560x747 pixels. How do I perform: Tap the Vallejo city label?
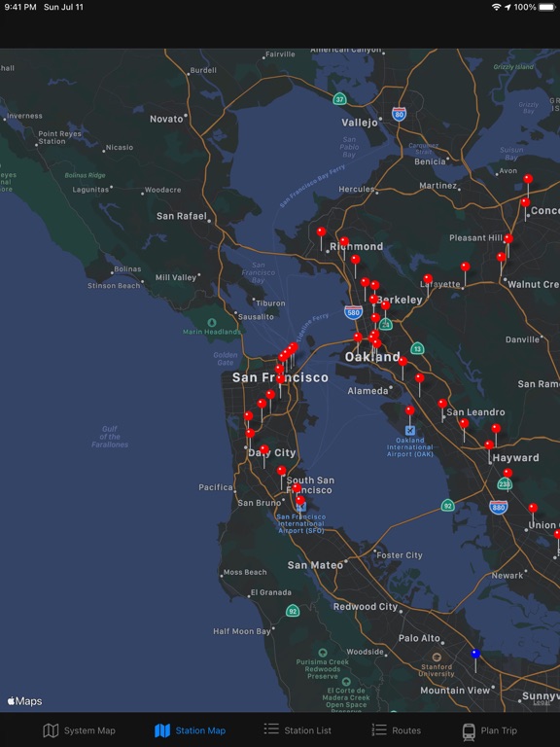click(360, 123)
